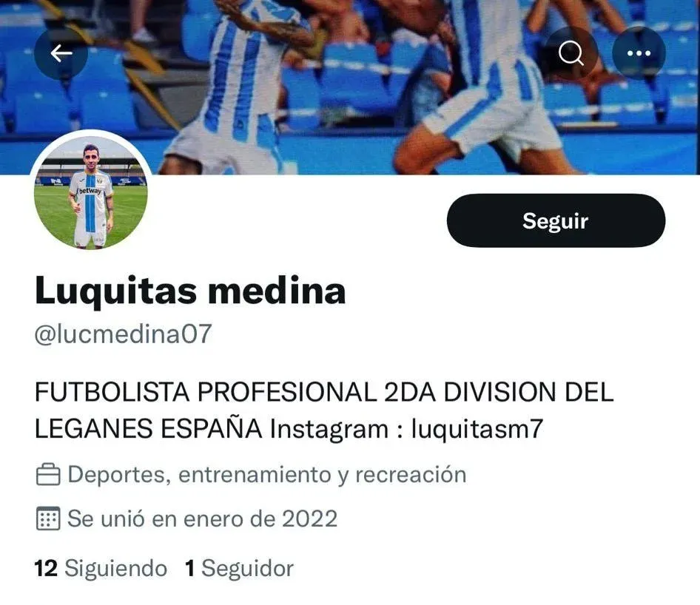This screenshot has height=605, width=700.
Task: Open the 1 Seguidor list
Action: point(239,568)
